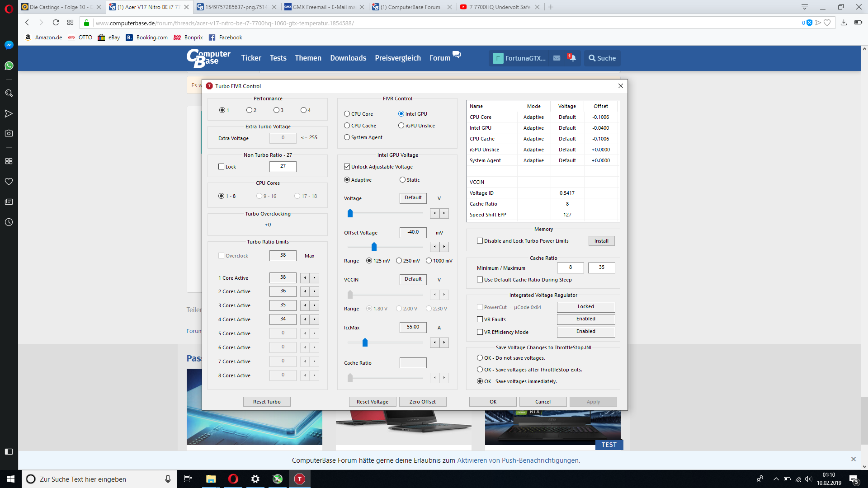
Task: Click the Non Turbo Ratio input field
Action: (x=283, y=166)
